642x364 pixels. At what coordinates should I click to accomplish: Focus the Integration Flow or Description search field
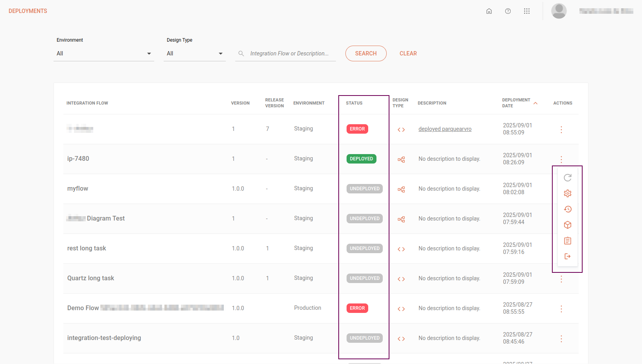[x=289, y=53]
